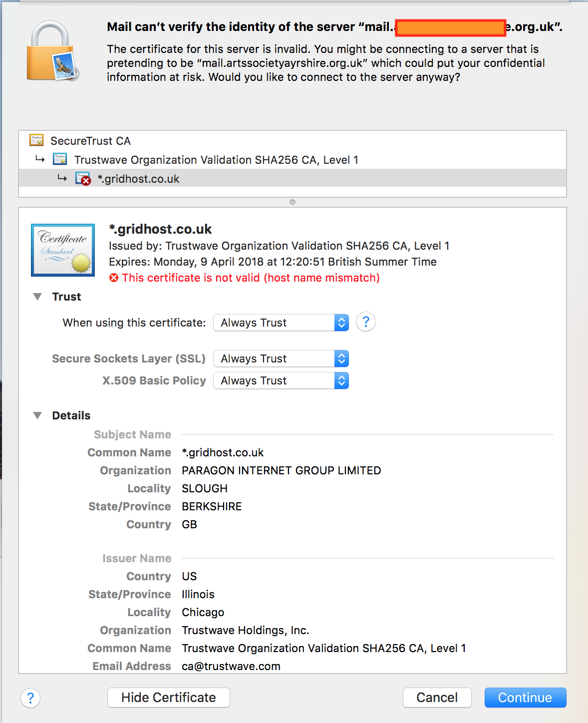Viewport: 588px width, 723px height.
Task: Click 'Issued by: Trustwave Organization Validation' line
Action: coord(279,246)
